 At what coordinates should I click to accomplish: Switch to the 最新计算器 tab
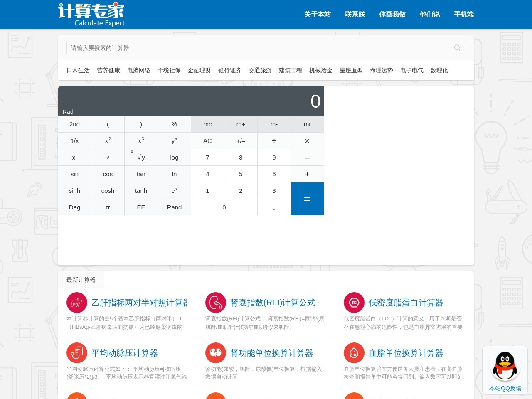[81, 280]
